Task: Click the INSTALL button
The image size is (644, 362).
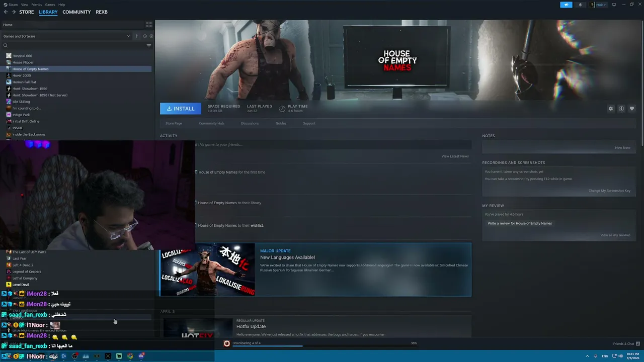Action: [x=181, y=109]
